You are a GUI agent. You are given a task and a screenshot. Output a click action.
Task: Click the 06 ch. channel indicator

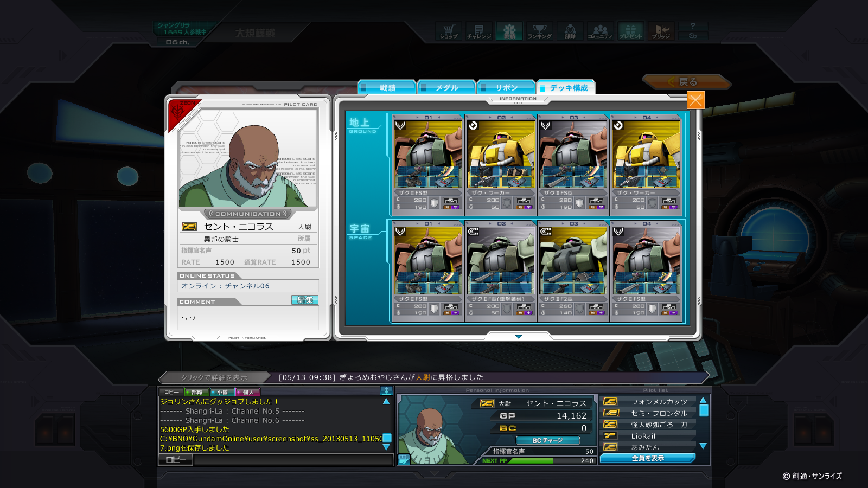coord(177,42)
